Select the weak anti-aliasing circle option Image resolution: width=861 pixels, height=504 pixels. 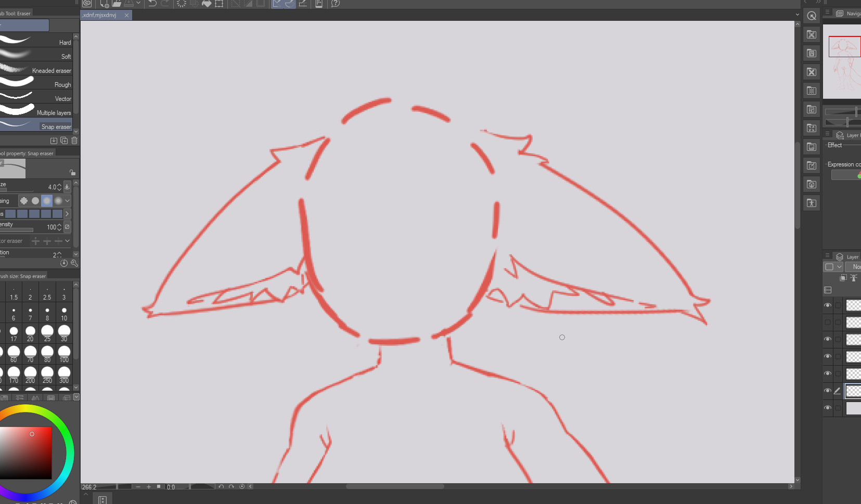pos(35,201)
